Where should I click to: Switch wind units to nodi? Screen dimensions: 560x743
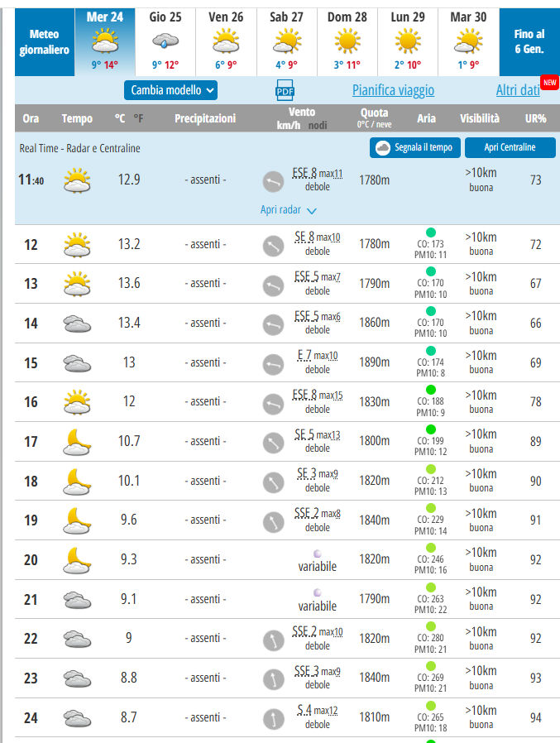coord(318,125)
